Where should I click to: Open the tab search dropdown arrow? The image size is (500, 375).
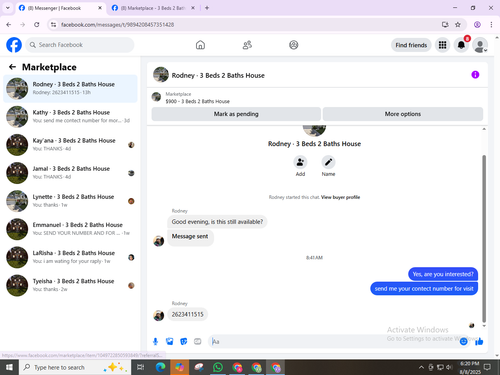click(x=8, y=8)
